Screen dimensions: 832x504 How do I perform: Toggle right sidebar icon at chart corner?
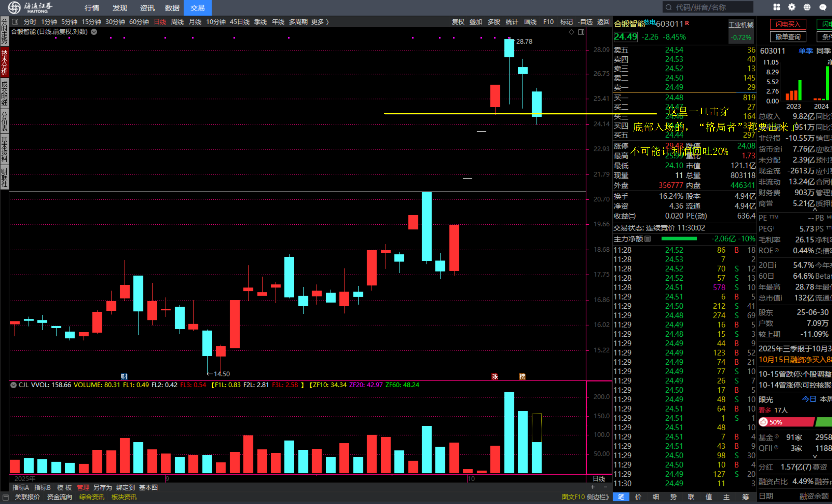coord(581,32)
